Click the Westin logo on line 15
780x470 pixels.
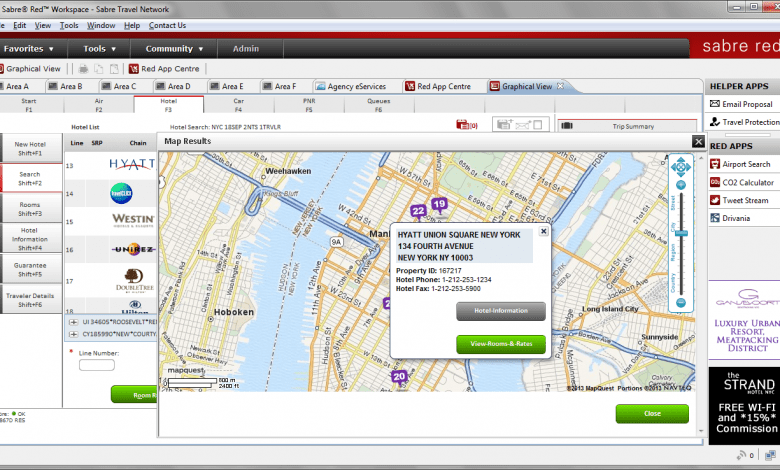(133, 220)
